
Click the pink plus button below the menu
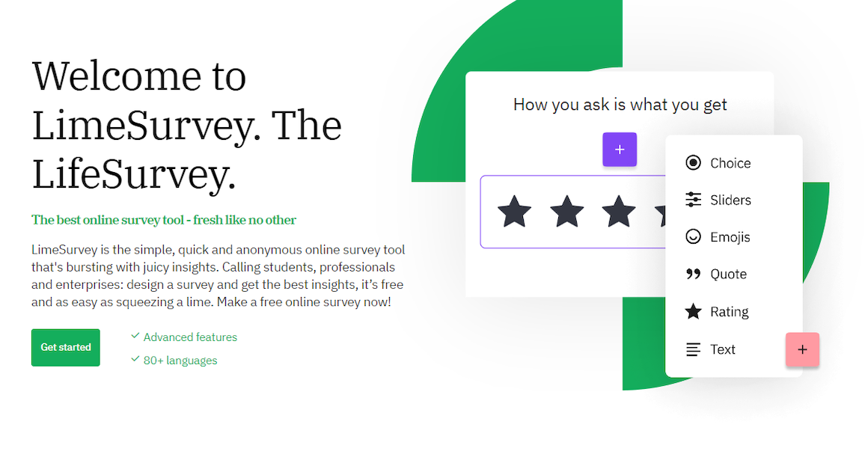(802, 349)
